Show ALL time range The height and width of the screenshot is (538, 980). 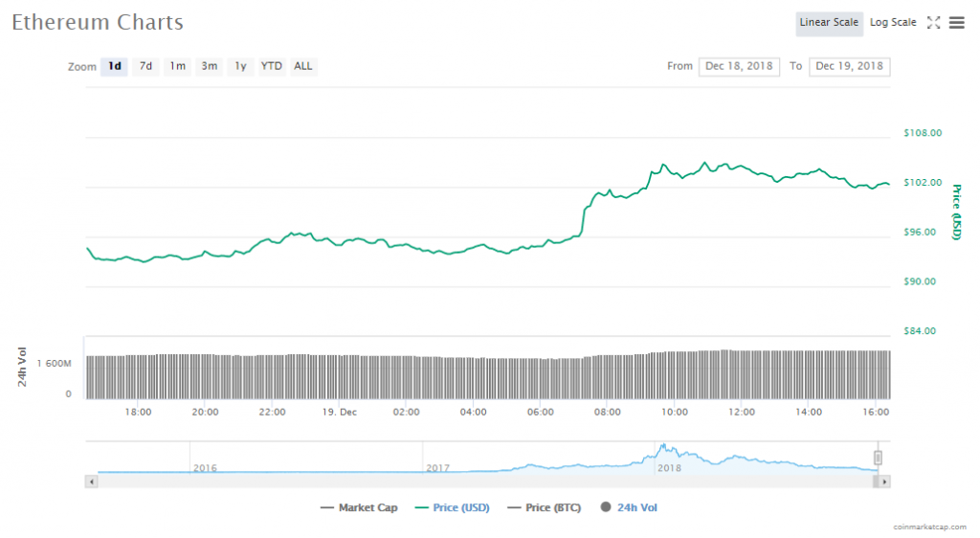(x=303, y=66)
